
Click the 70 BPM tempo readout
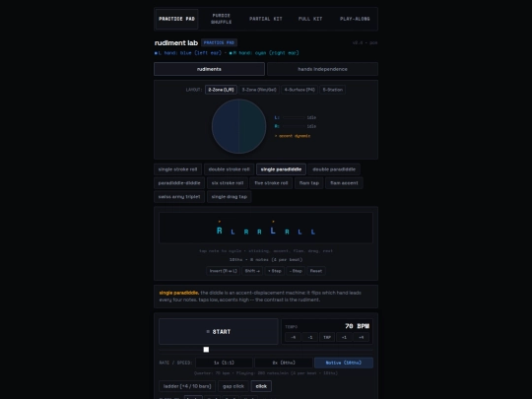357,326
